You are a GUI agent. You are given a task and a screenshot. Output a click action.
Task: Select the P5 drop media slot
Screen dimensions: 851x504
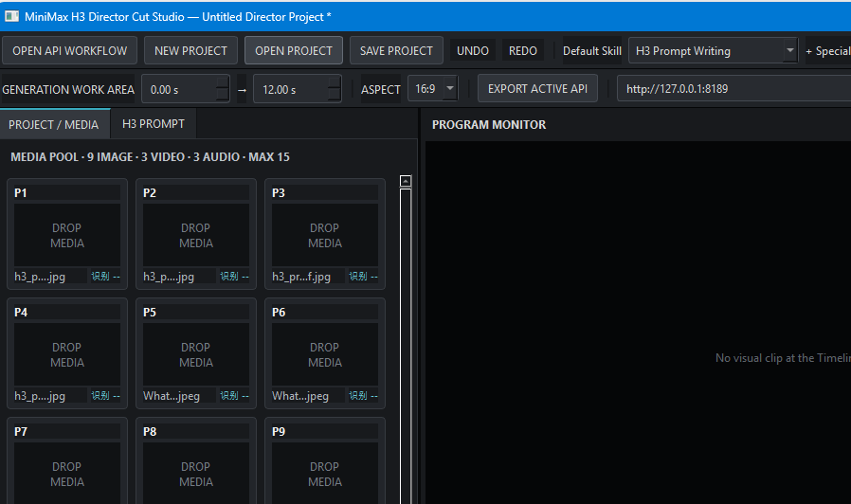click(196, 354)
